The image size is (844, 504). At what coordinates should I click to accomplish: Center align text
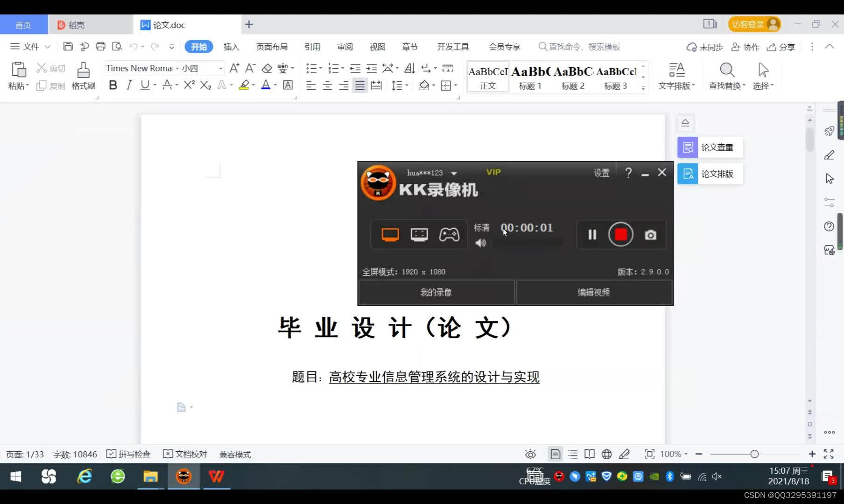point(328,85)
